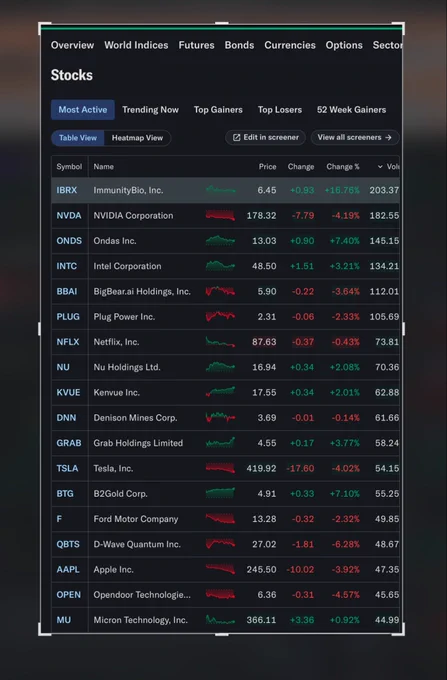This screenshot has width=447, height=680.
Task: Click the Grab Holdings Limited name
Action: tap(138, 443)
